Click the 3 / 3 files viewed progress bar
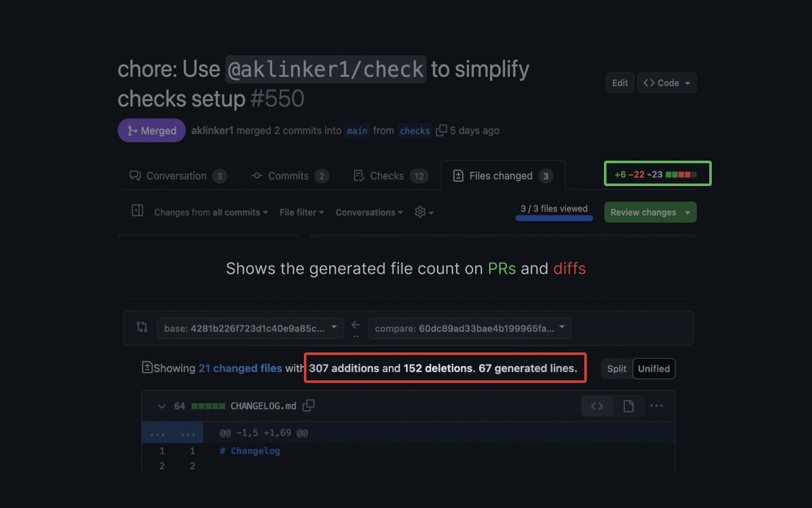The image size is (812, 508). [x=554, y=218]
